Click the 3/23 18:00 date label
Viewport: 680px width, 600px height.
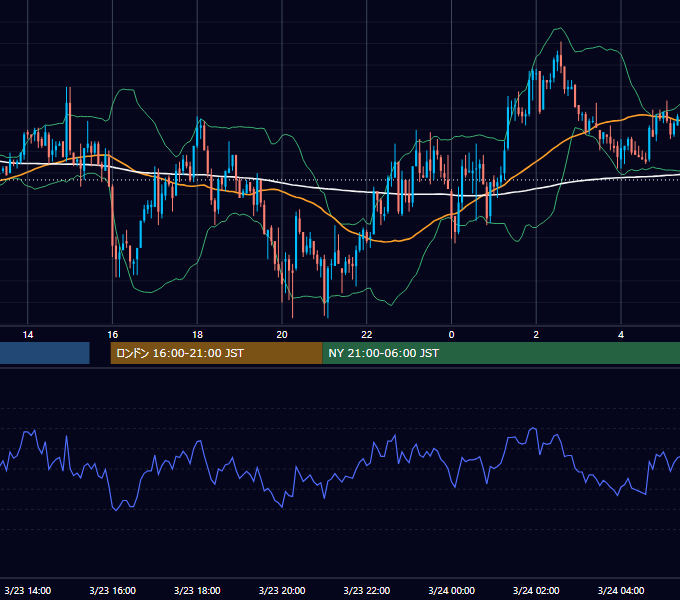click(197, 590)
